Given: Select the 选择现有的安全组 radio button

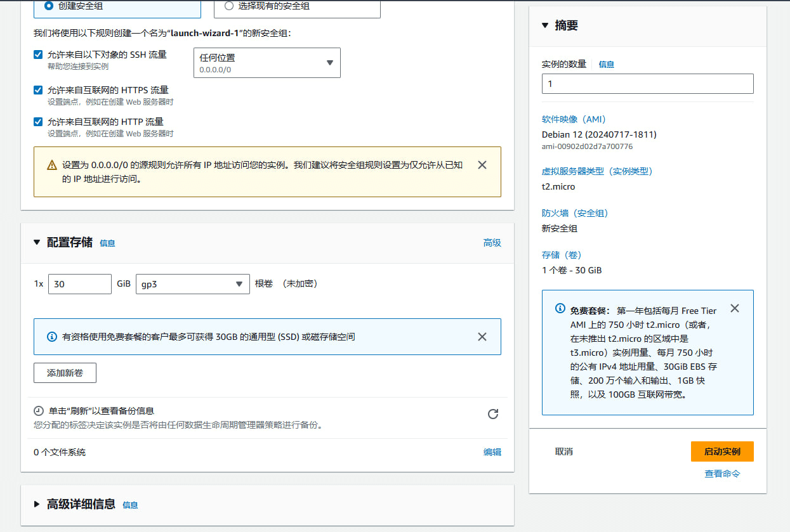Looking at the screenshot, I should click(228, 6).
